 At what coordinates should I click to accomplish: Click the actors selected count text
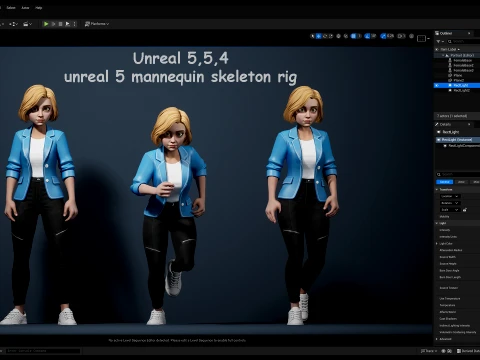452,116
